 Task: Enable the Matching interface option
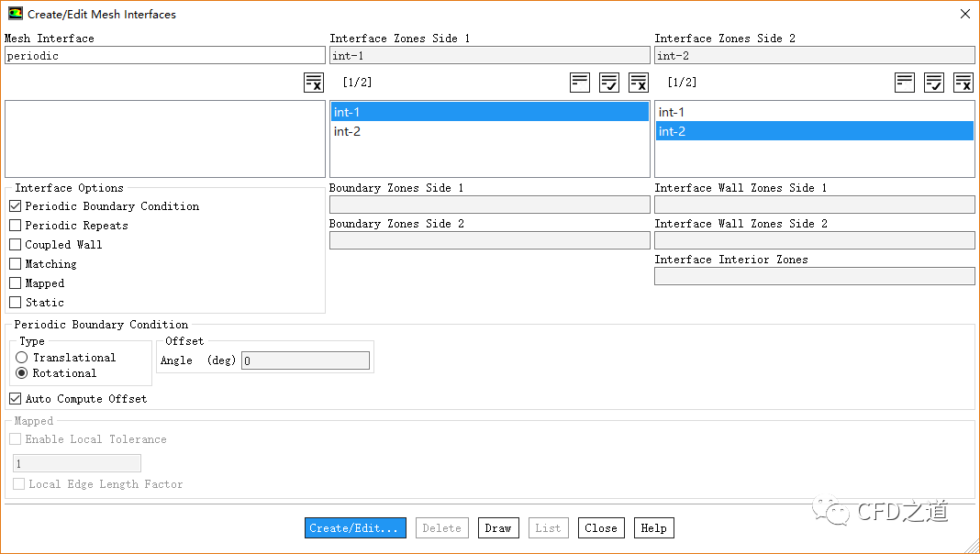coord(16,264)
